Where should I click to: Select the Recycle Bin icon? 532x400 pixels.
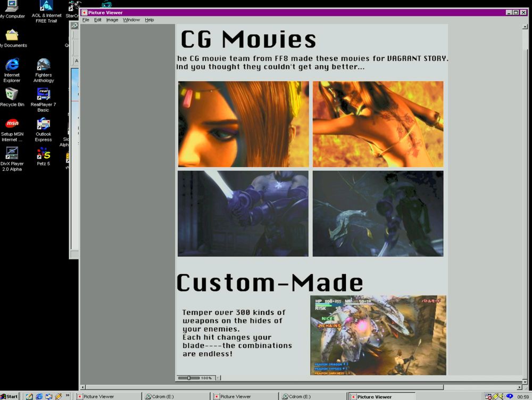[x=12, y=97]
